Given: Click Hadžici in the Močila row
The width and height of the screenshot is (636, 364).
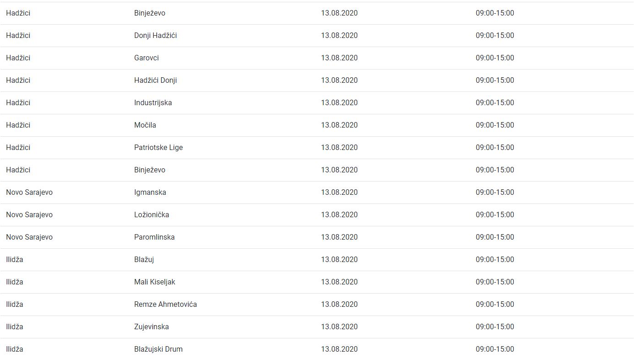Looking at the screenshot, I should [x=18, y=125].
